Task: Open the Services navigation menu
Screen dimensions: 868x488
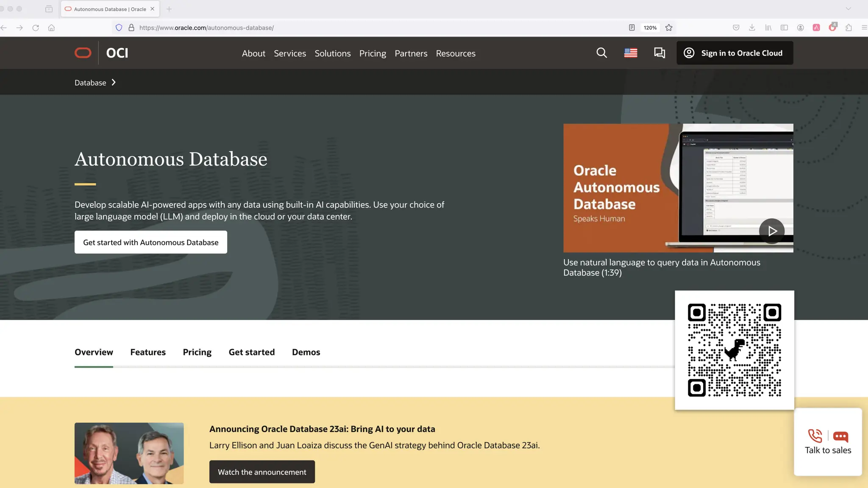Action: point(290,53)
